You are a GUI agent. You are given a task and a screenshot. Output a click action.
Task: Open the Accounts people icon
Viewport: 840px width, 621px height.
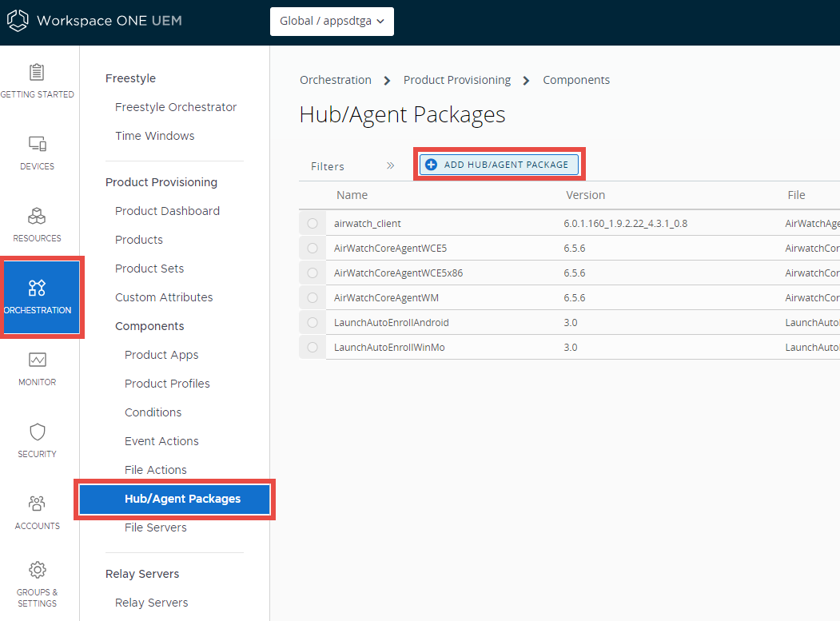[x=37, y=504]
